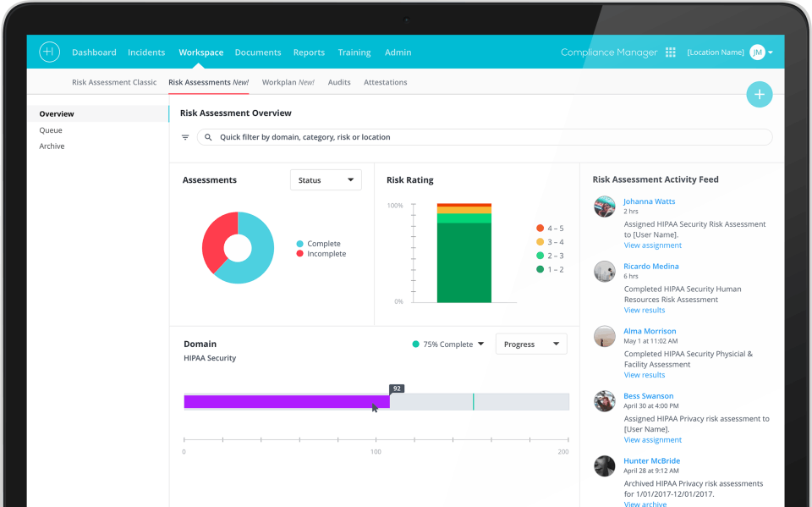
Task: Click the JM user avatar
Action: (757, 52)
